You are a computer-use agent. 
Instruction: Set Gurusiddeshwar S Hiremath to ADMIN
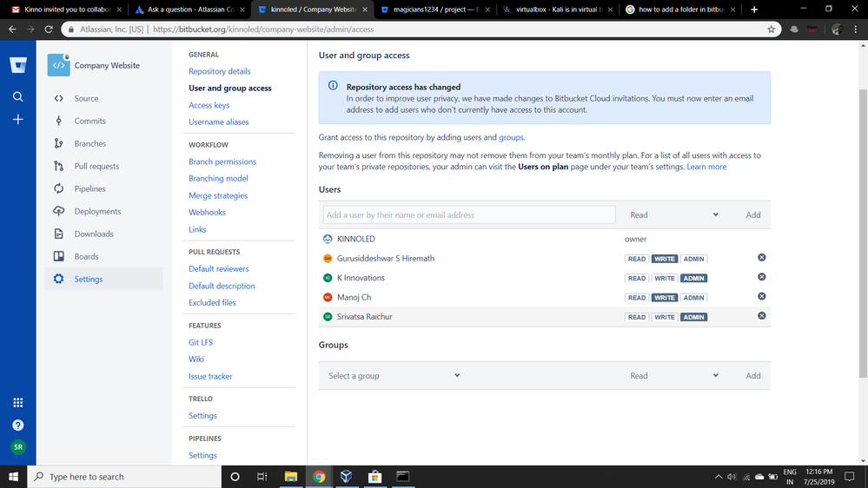point(693,259)
